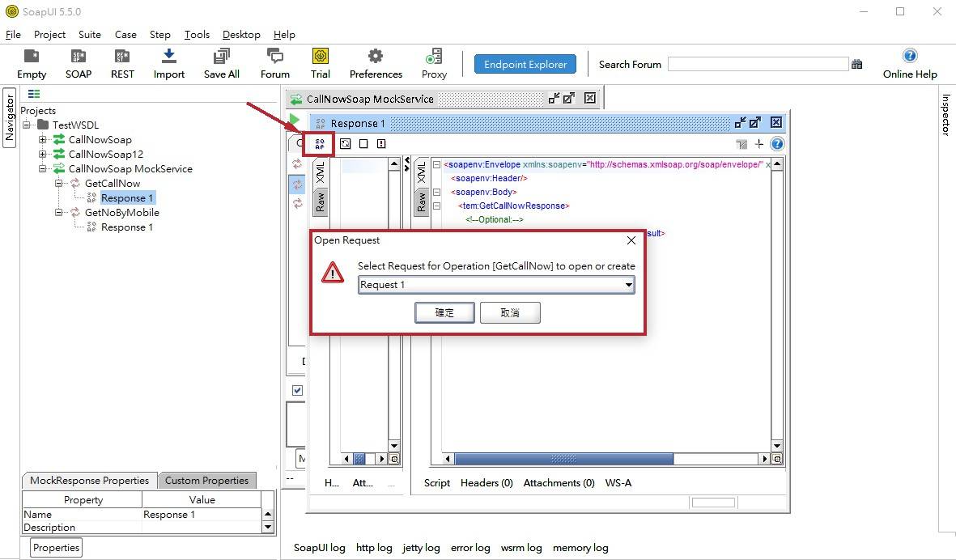Screen dimensions: 956x560
Task: Click the Online Help icon
Action: coord(910,63)
